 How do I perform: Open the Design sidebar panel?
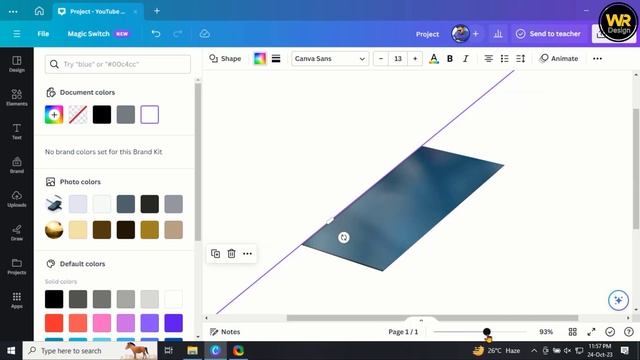click(17, 64)
